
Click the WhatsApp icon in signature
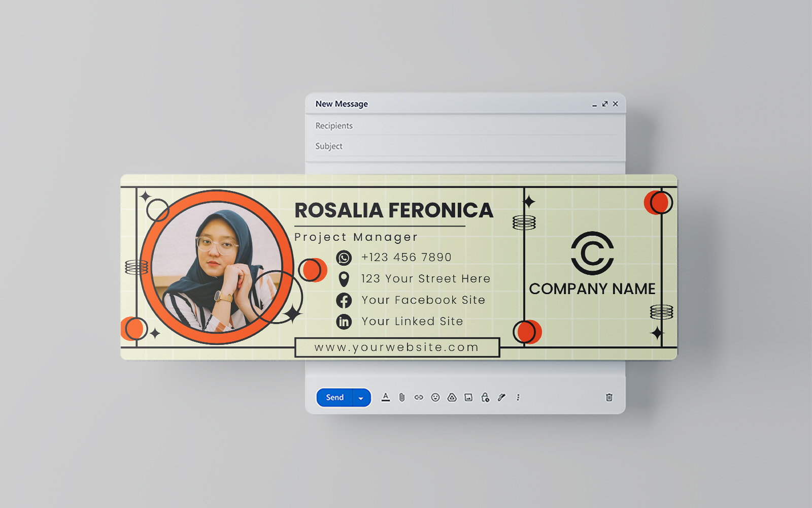tap(344, 258)
